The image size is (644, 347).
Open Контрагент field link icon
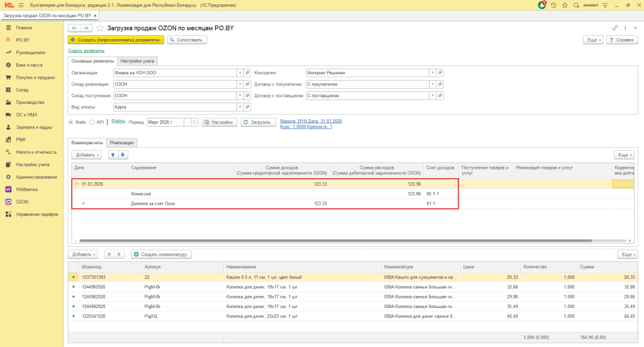click(440, 73)
